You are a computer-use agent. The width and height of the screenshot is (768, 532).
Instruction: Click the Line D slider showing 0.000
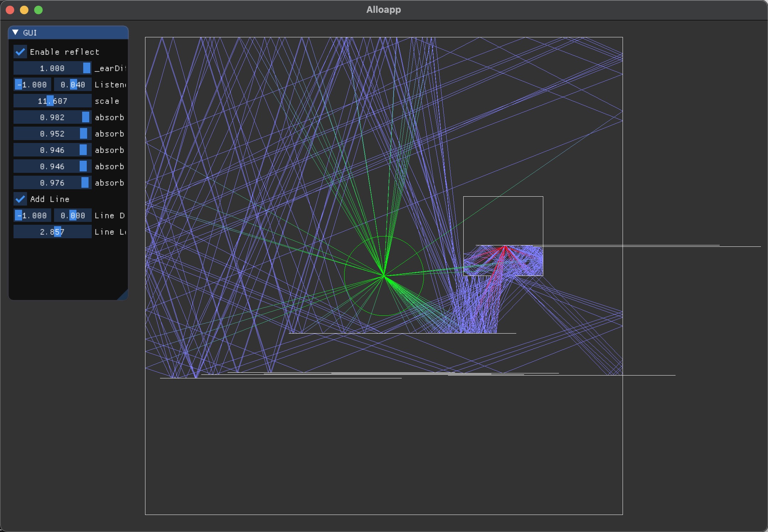click(73, 215)
